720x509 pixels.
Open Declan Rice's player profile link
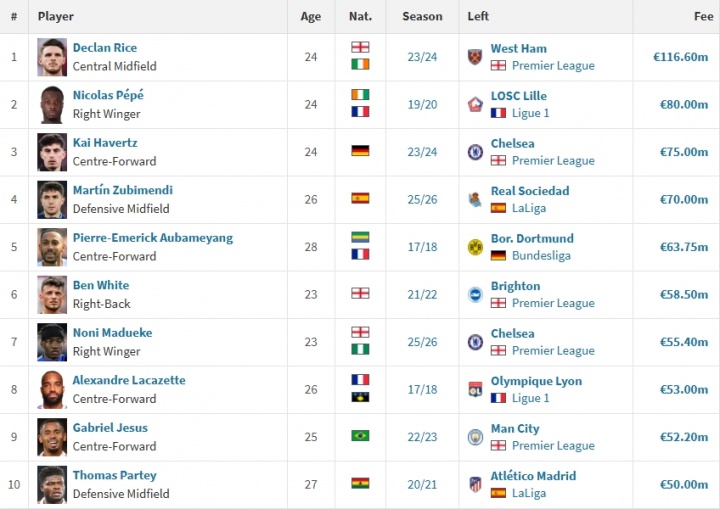(x=105, y=48)
